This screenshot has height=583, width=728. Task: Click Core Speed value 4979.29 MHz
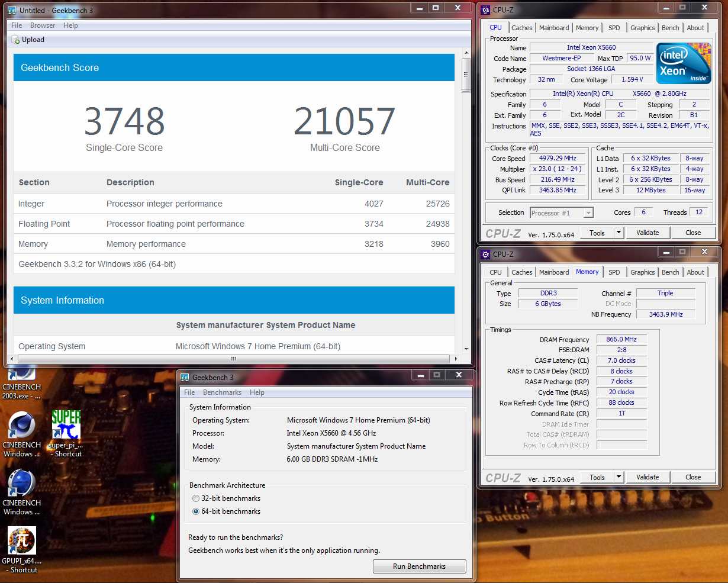558,159
